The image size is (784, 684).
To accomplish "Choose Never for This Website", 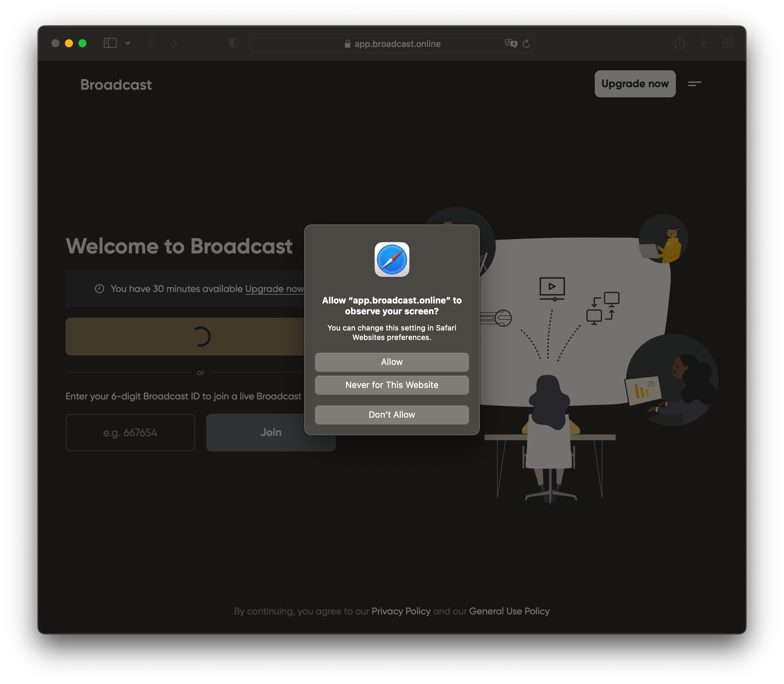I will (392, 385).
